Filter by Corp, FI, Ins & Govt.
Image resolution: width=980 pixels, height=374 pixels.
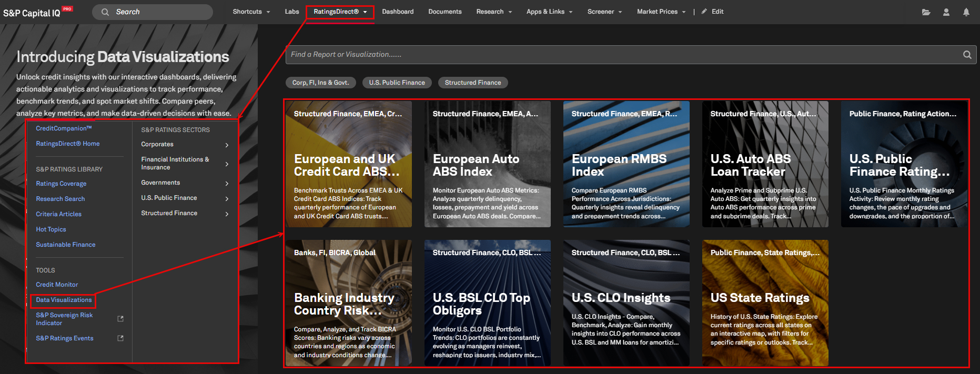coord(320,83)
